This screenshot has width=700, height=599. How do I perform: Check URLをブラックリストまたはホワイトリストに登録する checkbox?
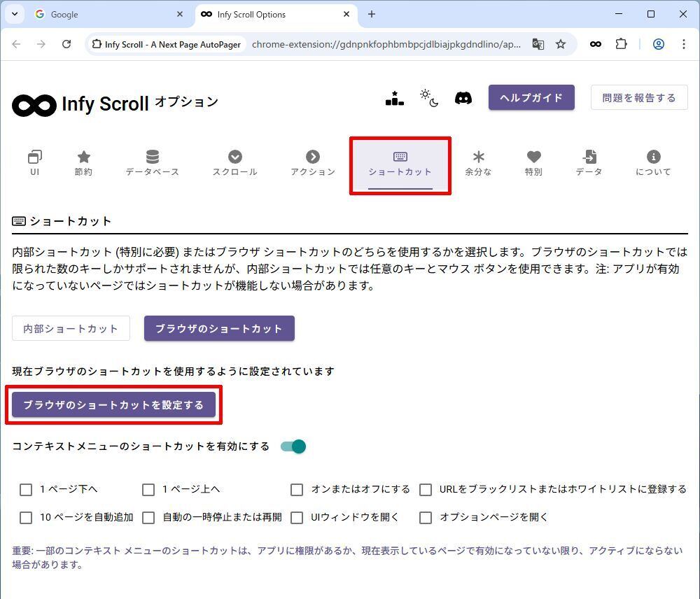pyautogui.click(x=426, y=490)
